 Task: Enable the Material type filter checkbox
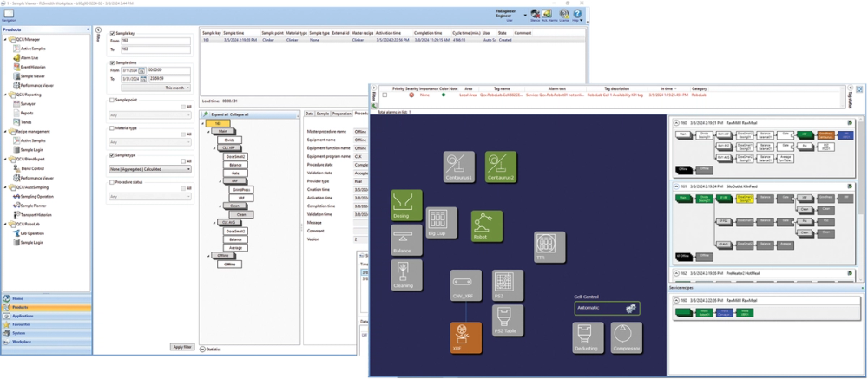click(112, 127)
